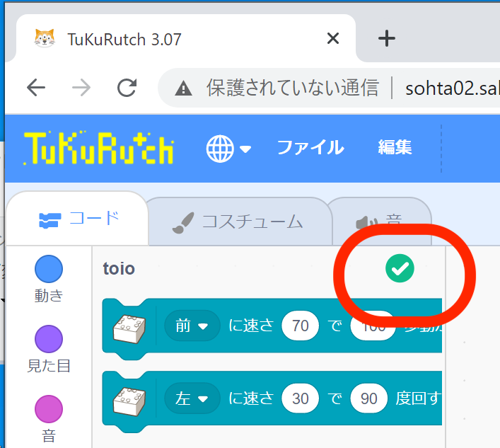This screenshot has width=500, height=448.
Task: Click toio cube icon on move block
Action: pyautogui.click(x=129, y=329)
